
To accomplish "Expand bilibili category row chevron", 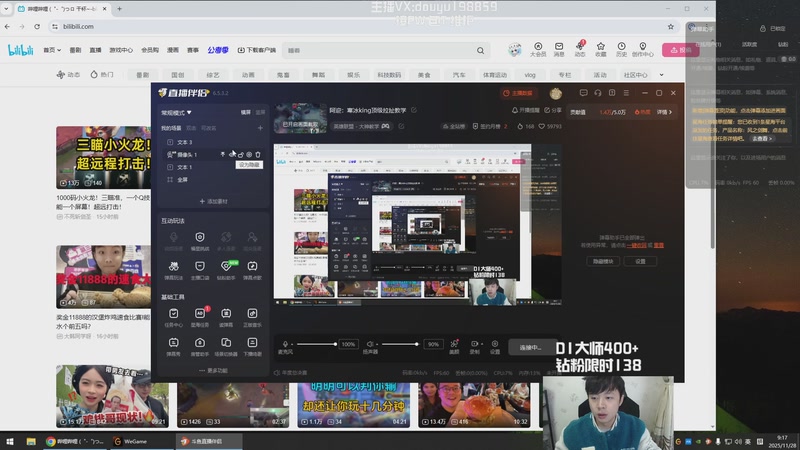I will 661,75.
